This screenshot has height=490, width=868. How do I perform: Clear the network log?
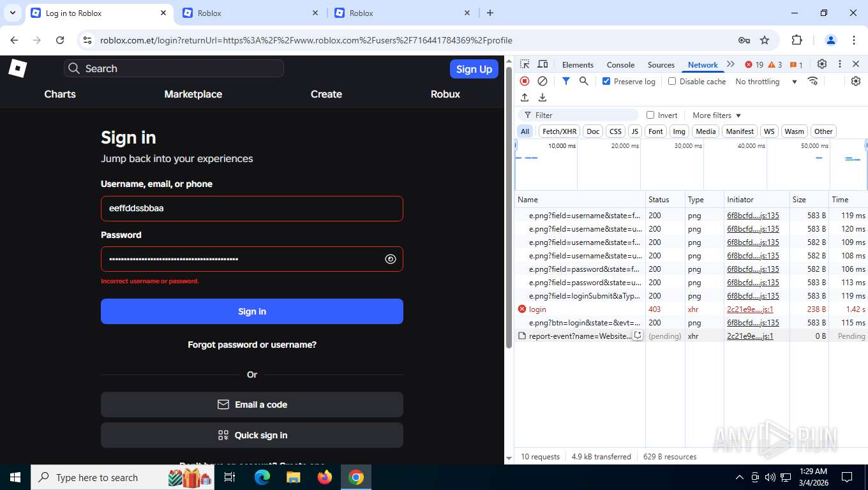point(542,81)
